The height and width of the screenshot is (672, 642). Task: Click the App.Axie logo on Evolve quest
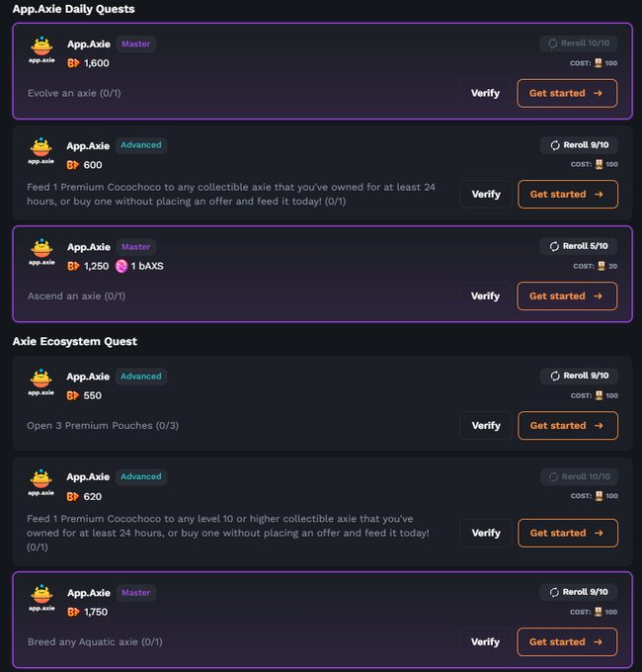[41, 50]
